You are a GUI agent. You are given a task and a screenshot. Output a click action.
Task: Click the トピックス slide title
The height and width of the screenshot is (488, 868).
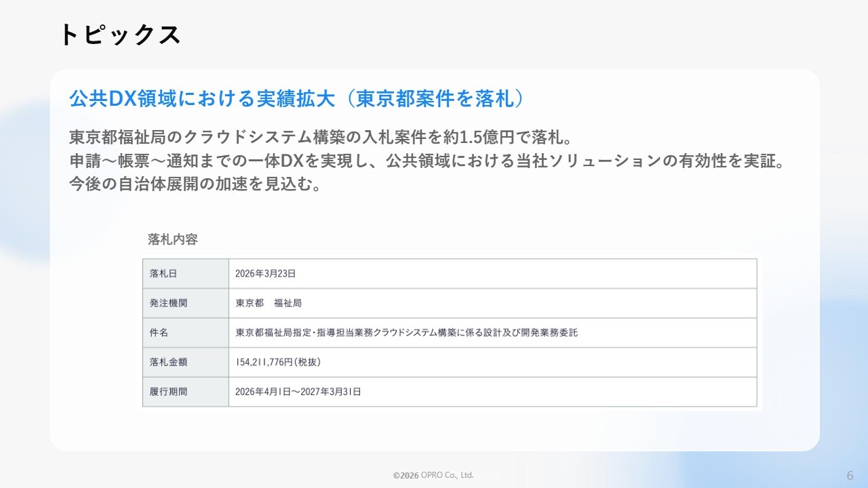120,35
